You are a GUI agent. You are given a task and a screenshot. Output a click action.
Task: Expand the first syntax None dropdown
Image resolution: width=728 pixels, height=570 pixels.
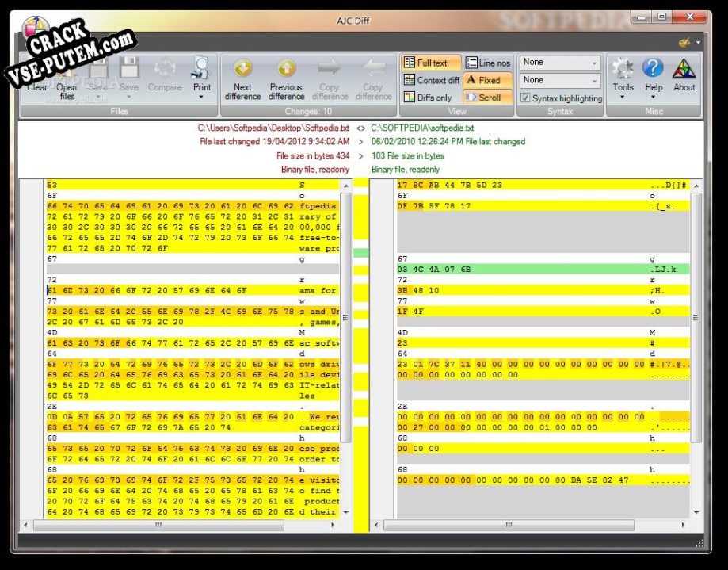pos(560,63)
